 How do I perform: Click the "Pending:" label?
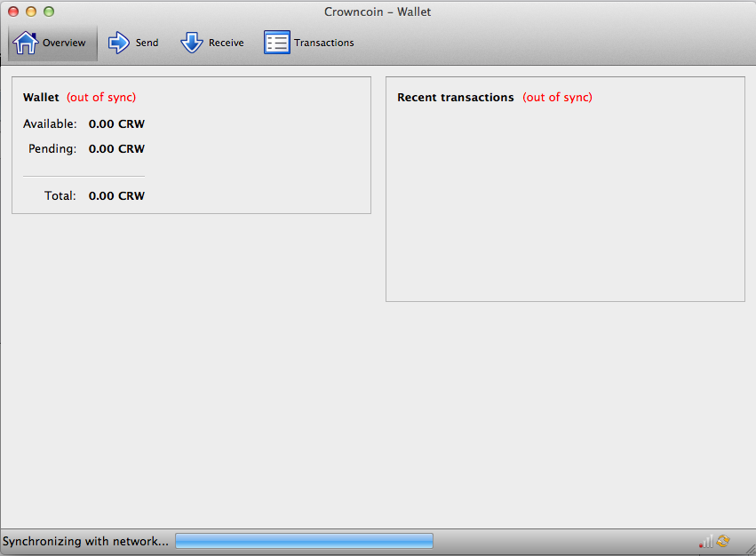click(x=52, y=148)
